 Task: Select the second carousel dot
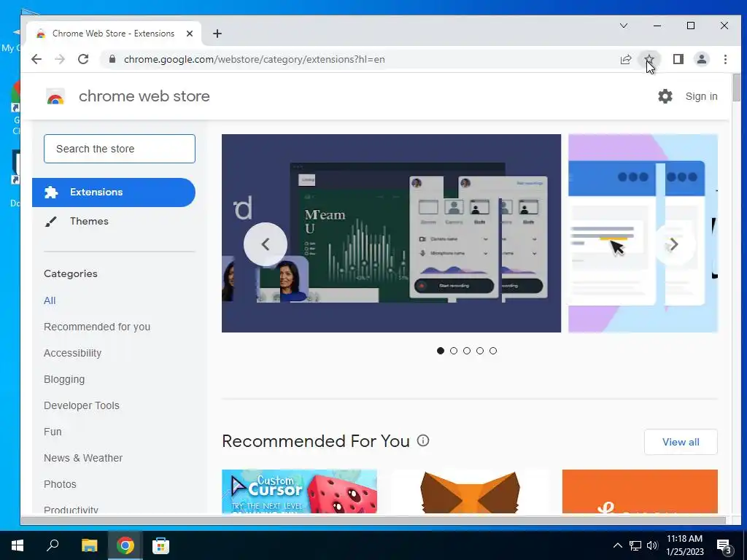pos(454,351)
